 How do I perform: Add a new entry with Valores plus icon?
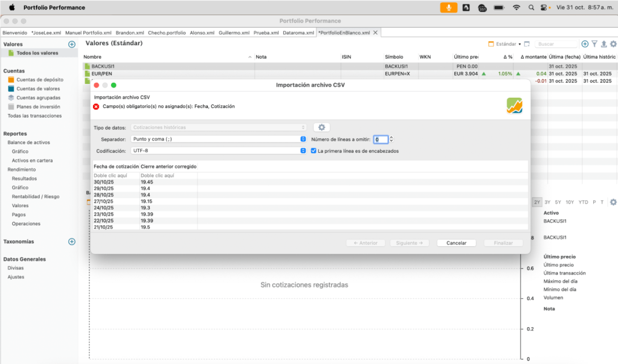pos(72,44)
